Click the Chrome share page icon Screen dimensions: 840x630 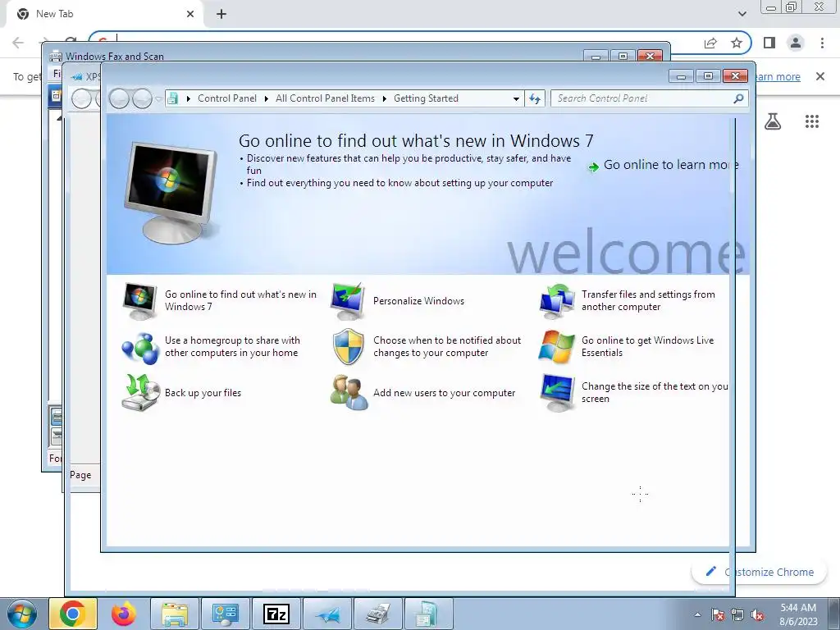pyautogui.click(x=710, y=43)
